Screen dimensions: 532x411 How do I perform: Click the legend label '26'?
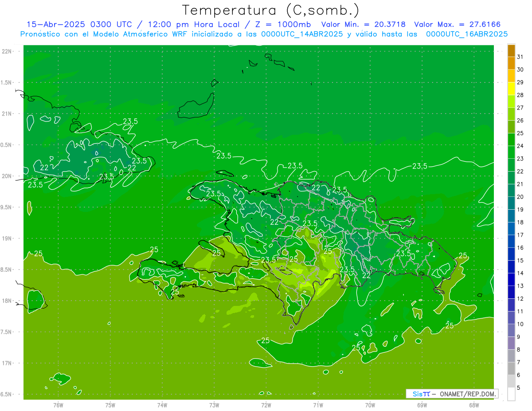(520, 120)
